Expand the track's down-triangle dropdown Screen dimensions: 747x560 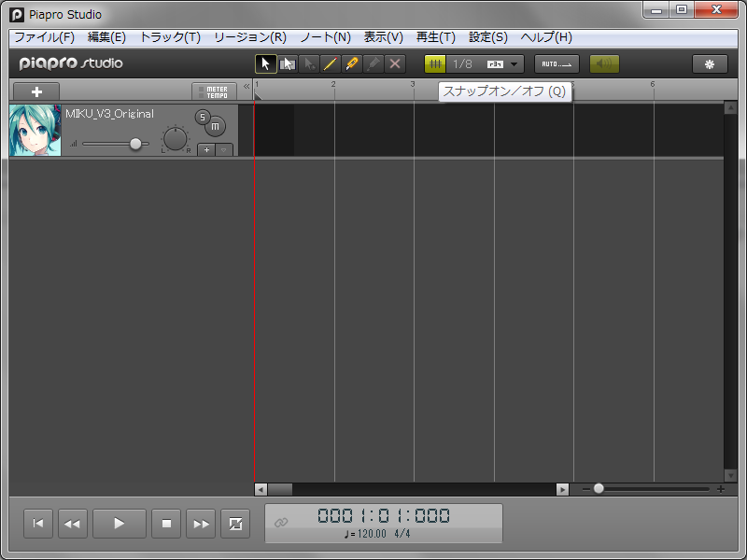click(224, 150)
